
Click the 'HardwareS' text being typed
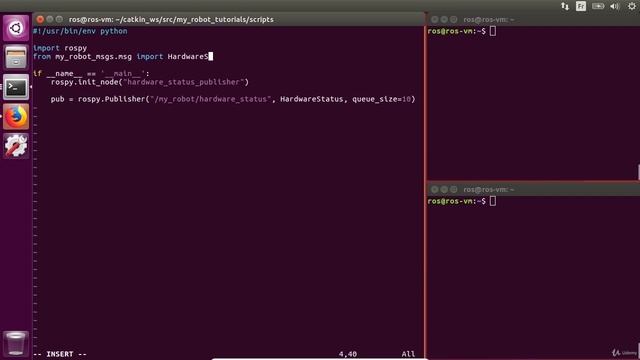click(x=188, y=57)
